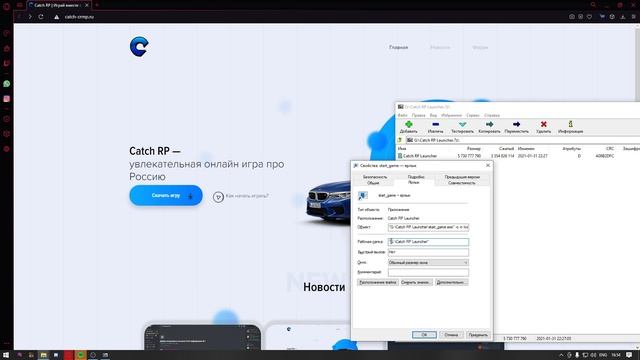Click the heart bookmark icon in browser toolbar
Screen dimensions: 640x360
[x=589, y=17]
